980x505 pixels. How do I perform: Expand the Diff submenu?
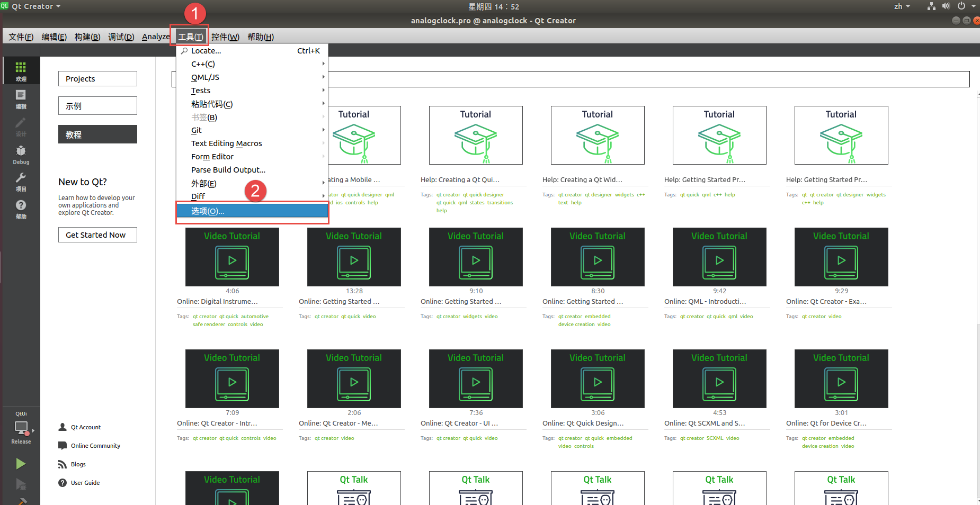(x=252, y=196)
